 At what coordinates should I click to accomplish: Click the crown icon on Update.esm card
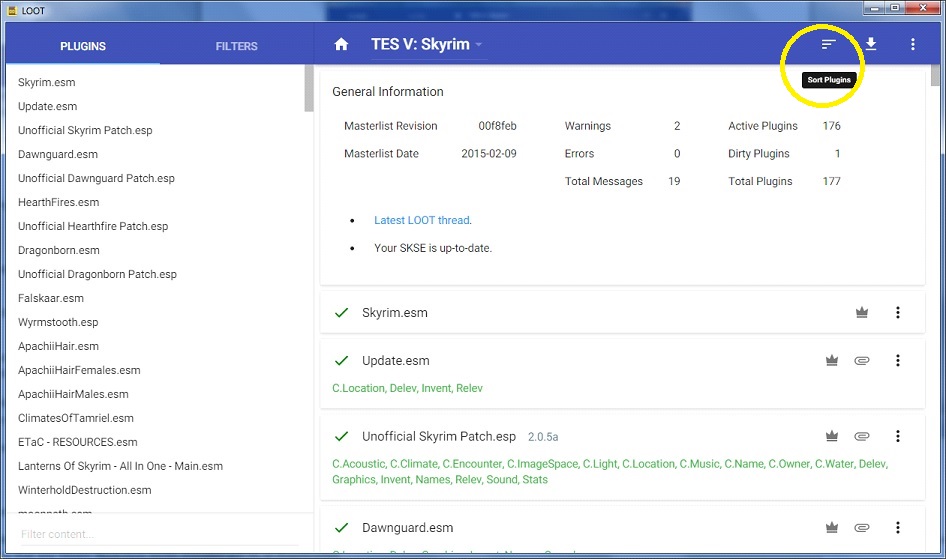click(x=832, y=361)
